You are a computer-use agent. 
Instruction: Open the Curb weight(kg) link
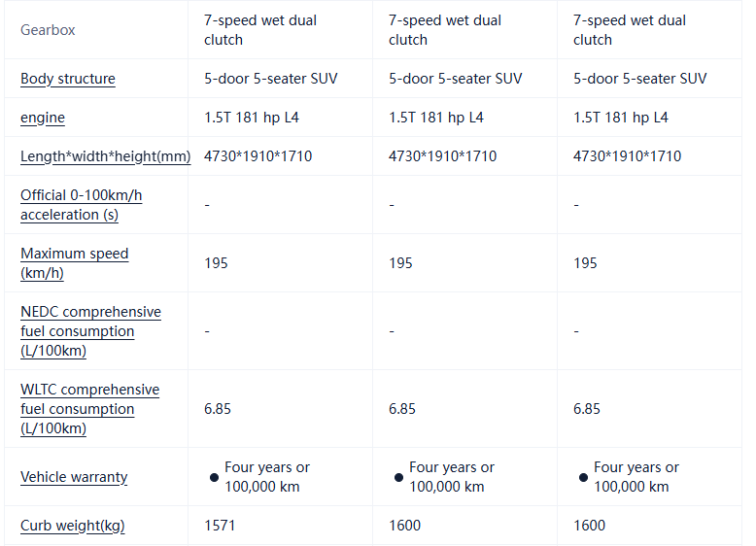[73, 526]
